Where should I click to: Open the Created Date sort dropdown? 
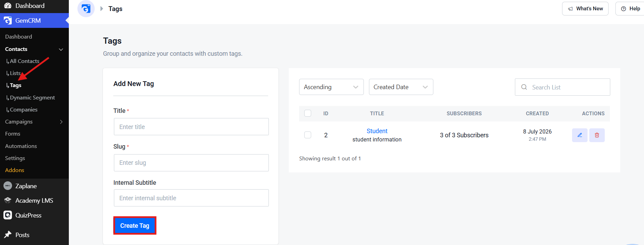point(401,87)
